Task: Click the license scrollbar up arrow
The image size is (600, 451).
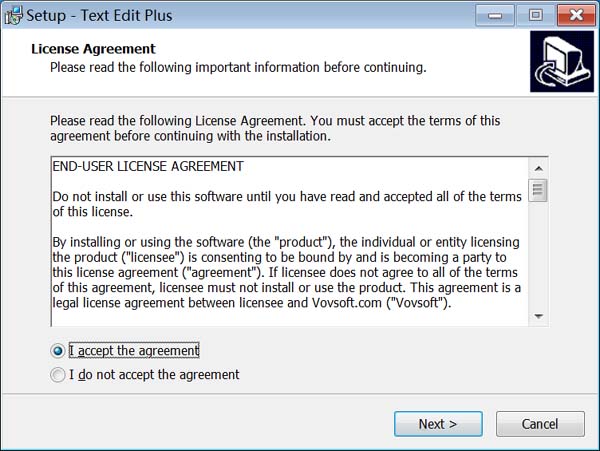Action: [x=538, y=168]
